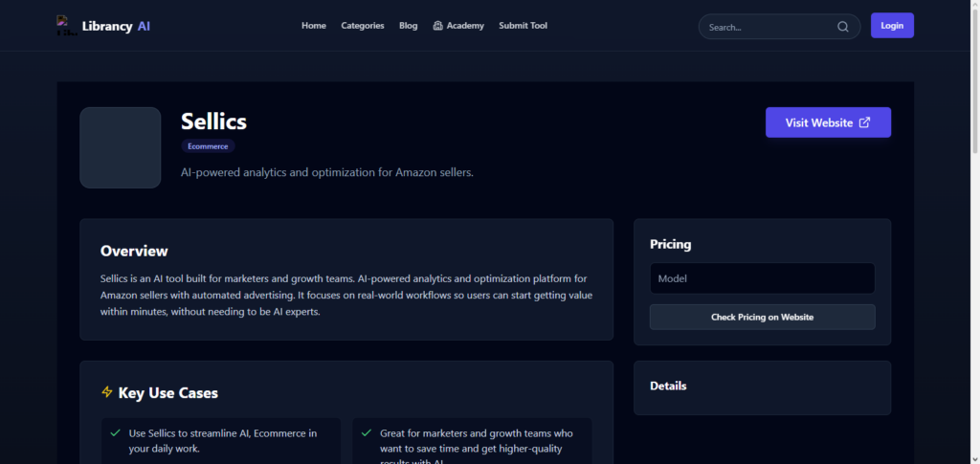The image size is (980, 464).
Task: Open the Home nav item
Action: (314, 26)
